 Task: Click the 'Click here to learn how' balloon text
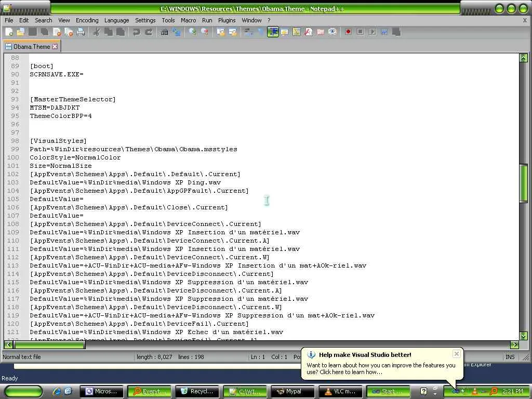[x=351, y=372]
